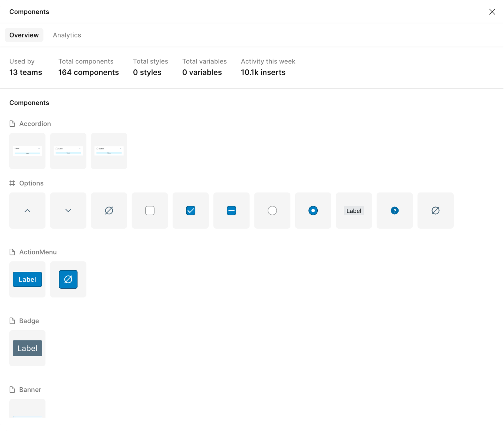Open the first Accordion component thumbnail

point(27,151)
